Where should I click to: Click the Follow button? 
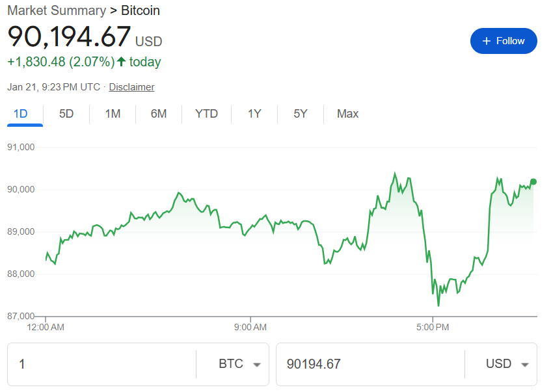[504, 41]
